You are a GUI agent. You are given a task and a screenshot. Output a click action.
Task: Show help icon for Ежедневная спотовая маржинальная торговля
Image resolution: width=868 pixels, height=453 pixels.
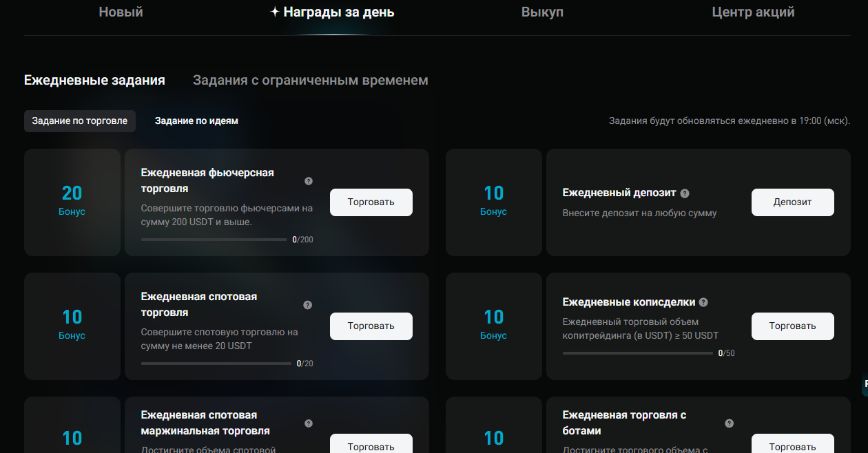tap(309, 423)
